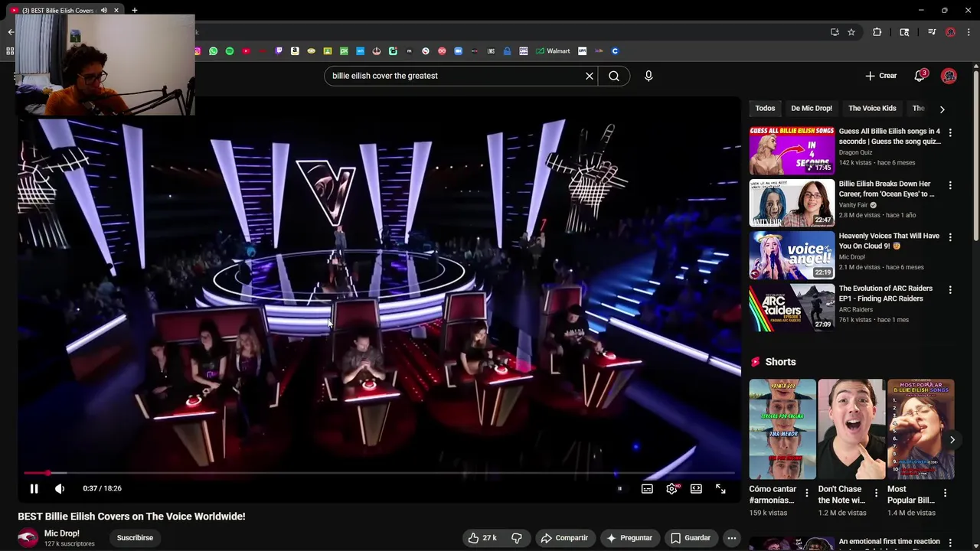This screenshot has height=551, width=980.
Task: Save video with the Guardar button
Action: click(690, 538)
